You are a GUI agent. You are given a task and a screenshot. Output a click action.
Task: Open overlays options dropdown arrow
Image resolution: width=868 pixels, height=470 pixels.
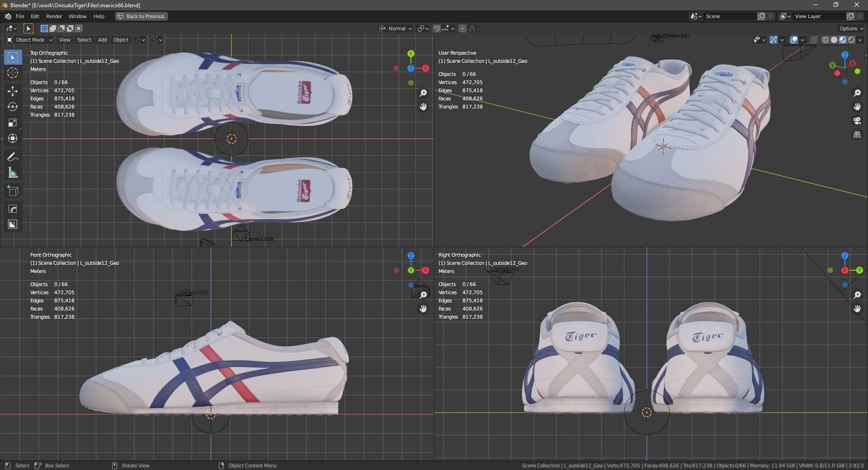click(802, 40)
